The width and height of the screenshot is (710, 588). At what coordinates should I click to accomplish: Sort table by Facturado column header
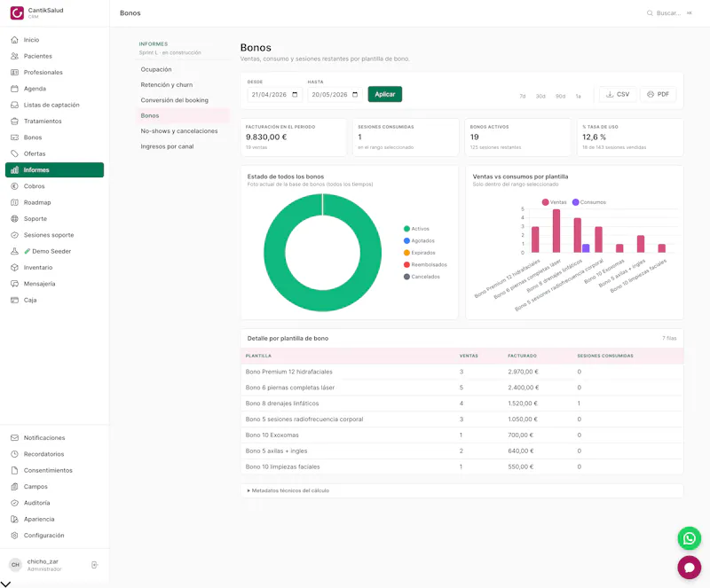click(x=522, y=356)
